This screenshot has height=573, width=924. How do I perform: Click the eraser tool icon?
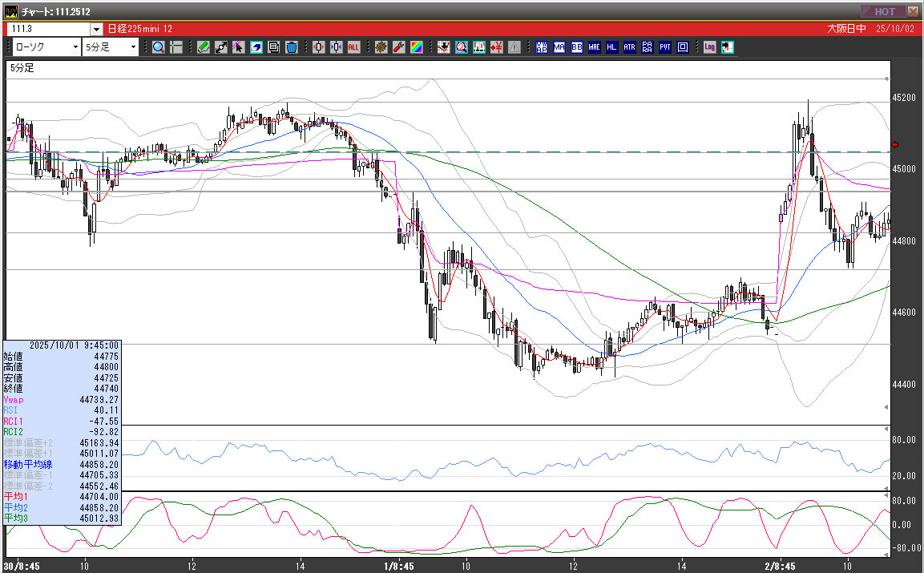tap(256, 47)
